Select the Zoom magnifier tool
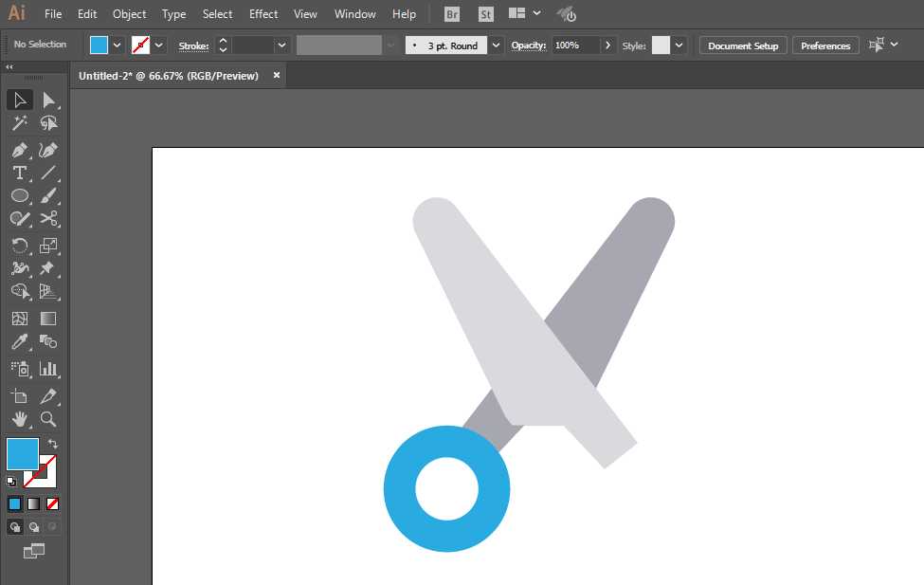 48,419
